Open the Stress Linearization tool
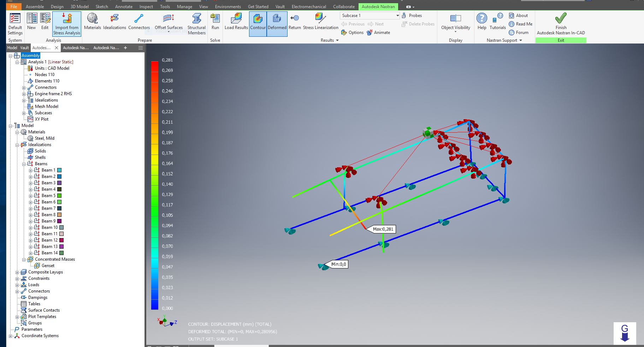 [x=320, y=21]
